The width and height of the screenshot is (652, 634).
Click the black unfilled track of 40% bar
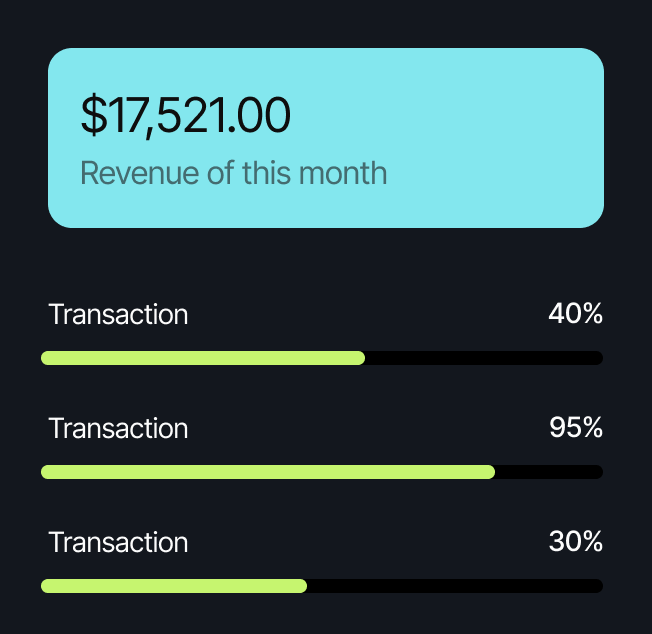[x=485, y=358]
